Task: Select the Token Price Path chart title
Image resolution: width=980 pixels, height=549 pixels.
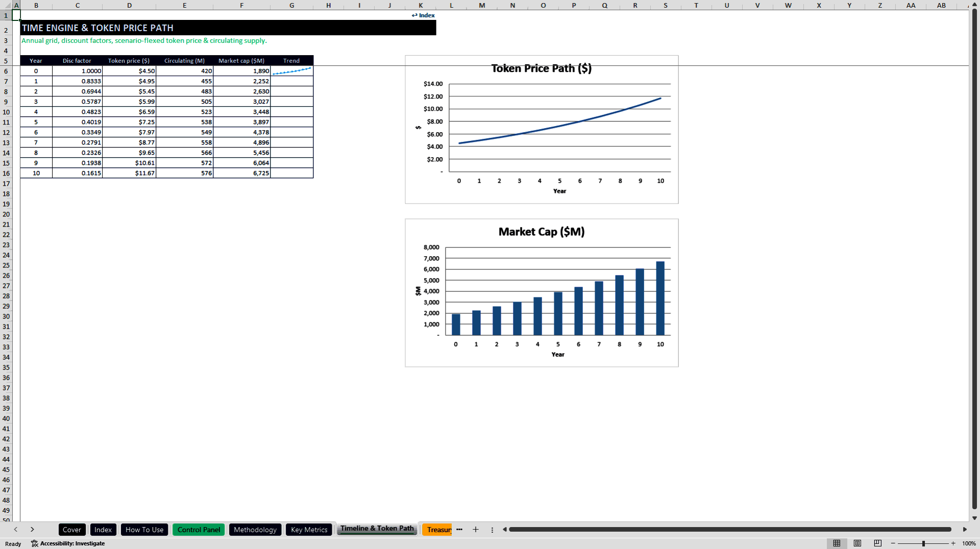Action: tap(542, 68)
